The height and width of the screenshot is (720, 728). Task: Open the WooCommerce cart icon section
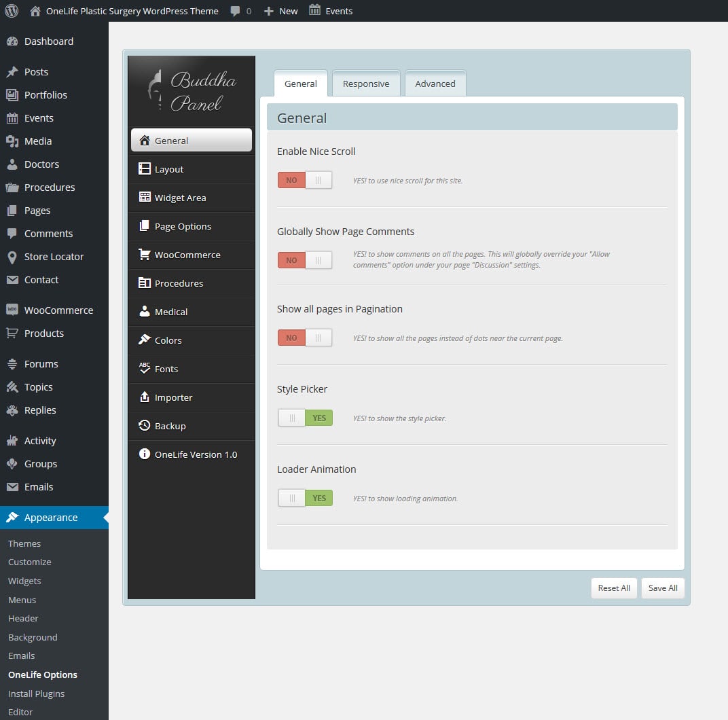tap(145, 255)
